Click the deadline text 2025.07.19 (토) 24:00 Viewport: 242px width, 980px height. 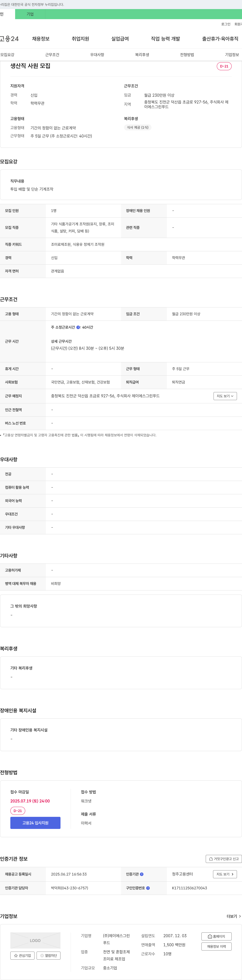(30, 801)
